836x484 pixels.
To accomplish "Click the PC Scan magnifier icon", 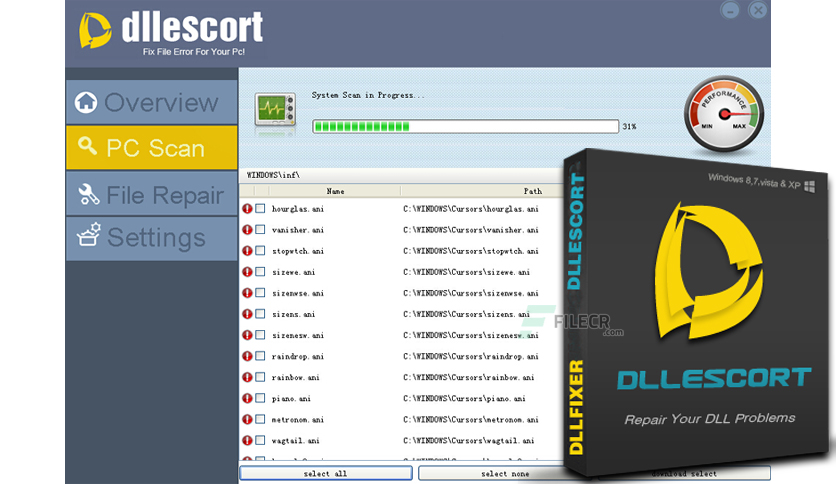I will [87, 146].
